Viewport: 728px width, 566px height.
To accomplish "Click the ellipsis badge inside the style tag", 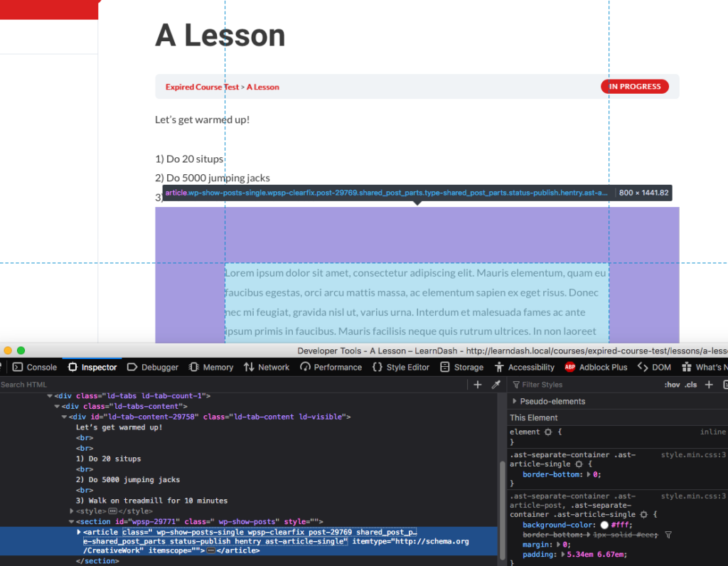I will (x=112, y=511).
